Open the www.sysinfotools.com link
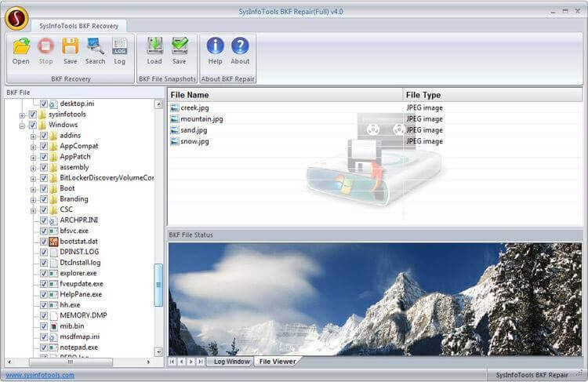The height and width of the screenshot is (382, 588). (40, 375)
